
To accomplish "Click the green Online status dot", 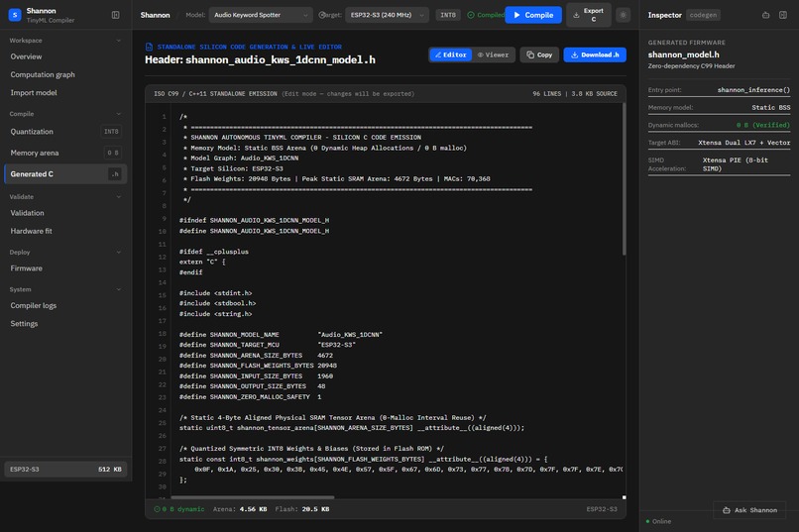I will 647,521.
